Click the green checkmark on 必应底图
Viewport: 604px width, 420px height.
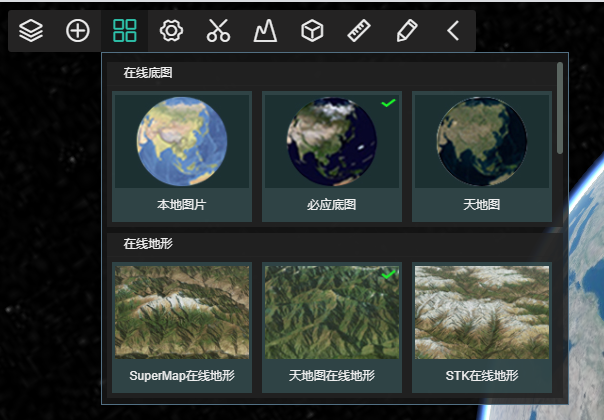point(388,103)
